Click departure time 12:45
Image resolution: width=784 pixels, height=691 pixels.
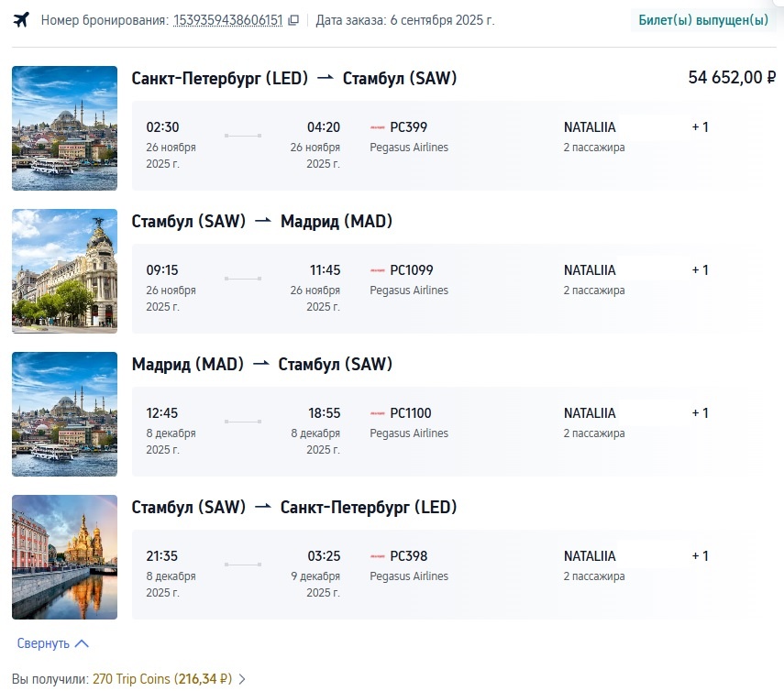coord(162,413)
